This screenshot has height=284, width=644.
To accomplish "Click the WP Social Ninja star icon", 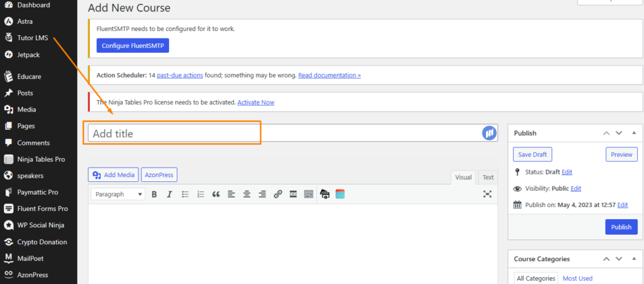I will coord(8,225).
